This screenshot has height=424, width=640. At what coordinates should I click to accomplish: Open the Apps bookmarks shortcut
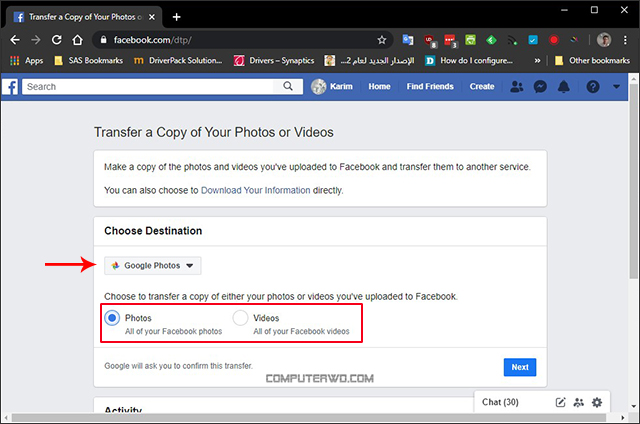coord(27,61)
